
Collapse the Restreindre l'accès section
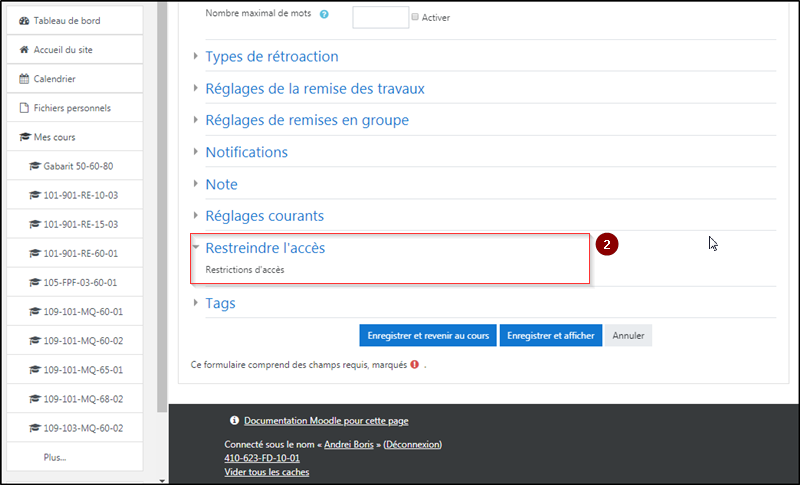(264, 248)
